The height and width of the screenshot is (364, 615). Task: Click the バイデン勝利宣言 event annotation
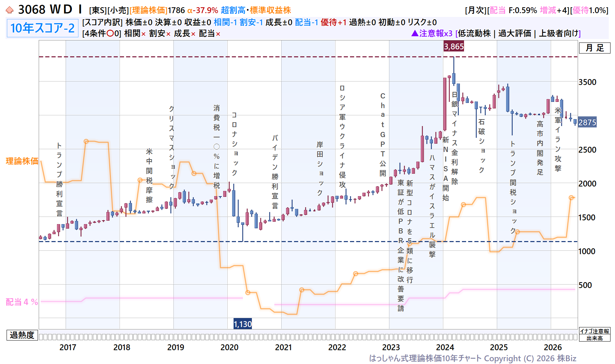[275, 172]
